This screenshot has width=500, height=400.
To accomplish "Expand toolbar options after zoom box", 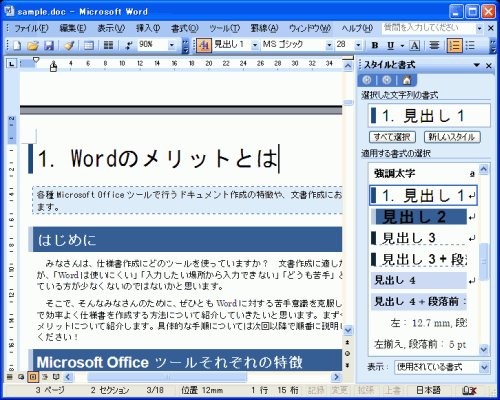I will point(185,46).
